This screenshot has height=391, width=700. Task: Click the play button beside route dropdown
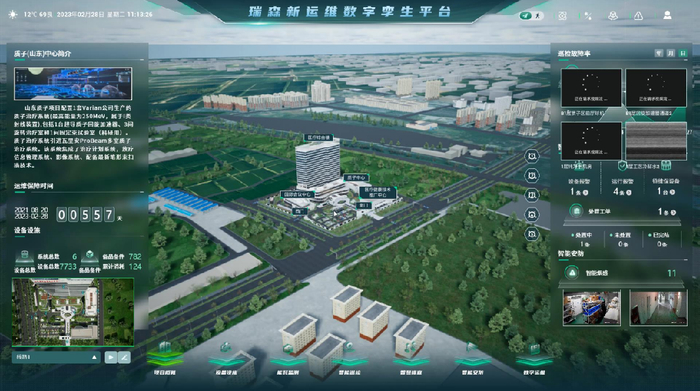[x=111, y=357]
